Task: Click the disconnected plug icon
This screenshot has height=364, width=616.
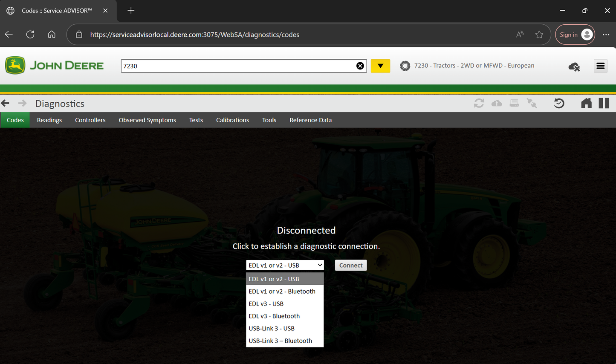Action: (532, 103)
